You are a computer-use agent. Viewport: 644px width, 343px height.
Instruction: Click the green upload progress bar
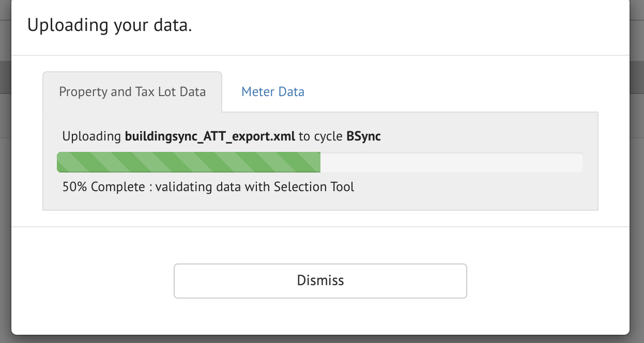[x=189, y=162]
